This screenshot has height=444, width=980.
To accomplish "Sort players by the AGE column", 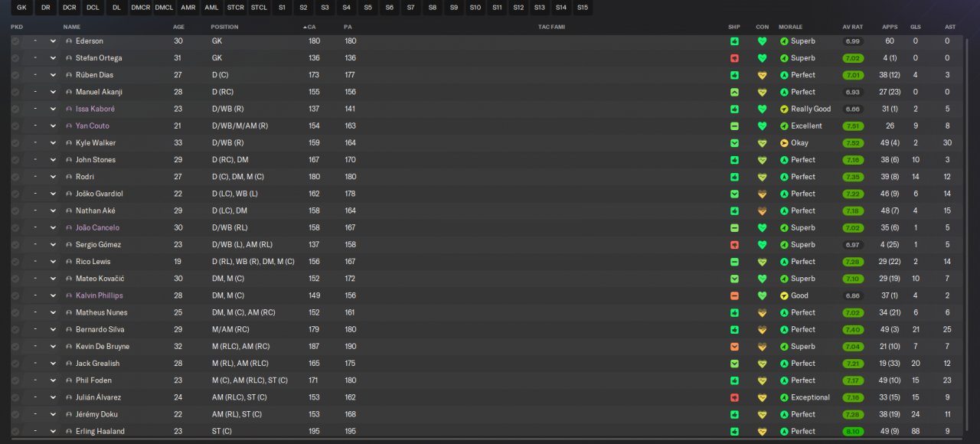I will click(x=178, y=27).
